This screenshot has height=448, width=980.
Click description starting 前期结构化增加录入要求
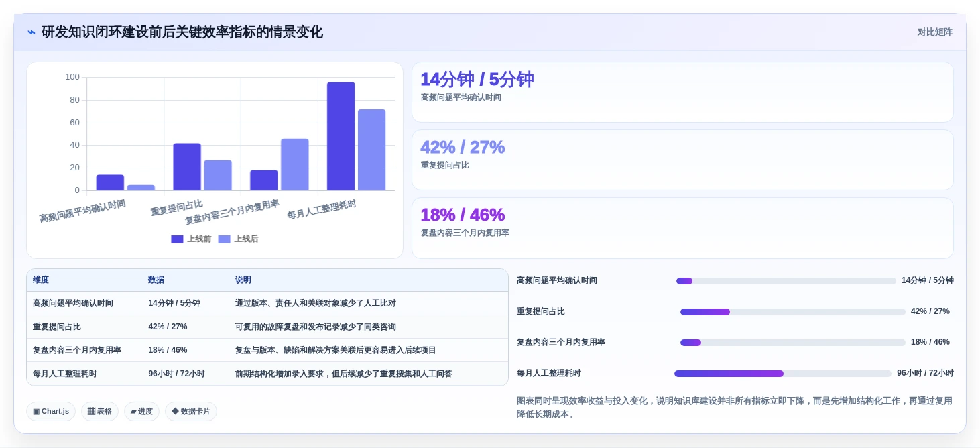coord(343,374)
